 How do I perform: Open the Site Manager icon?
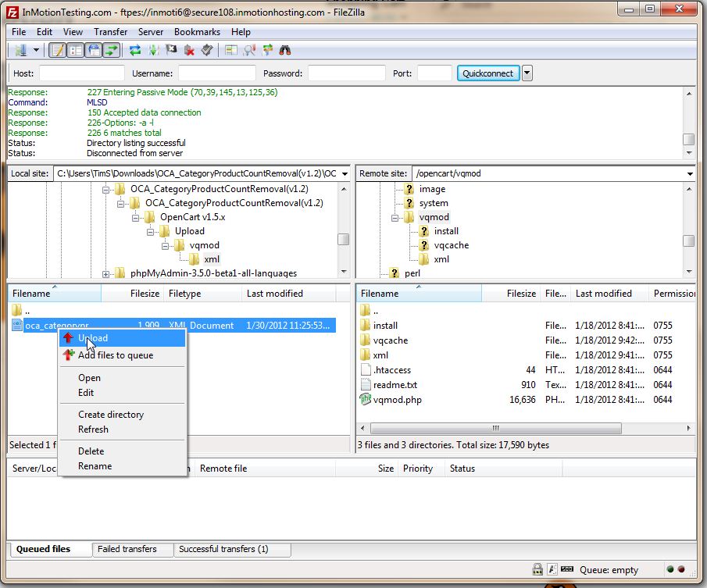20,51
